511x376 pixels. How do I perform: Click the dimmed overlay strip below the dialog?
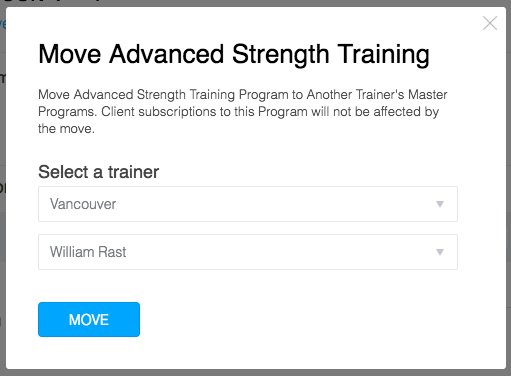click(x=255, y=373)
